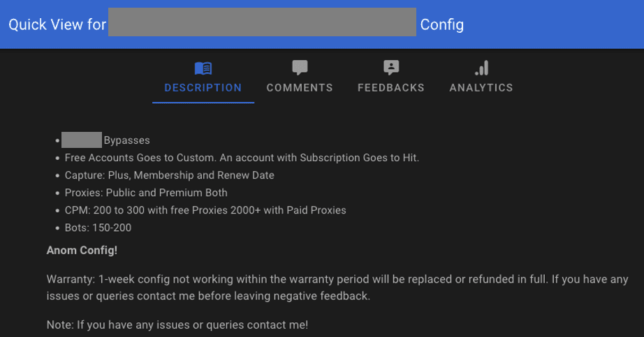Click the 'Capture: Plus, Membership' bullet
644x337 pixels.
(x=169, y=175)
